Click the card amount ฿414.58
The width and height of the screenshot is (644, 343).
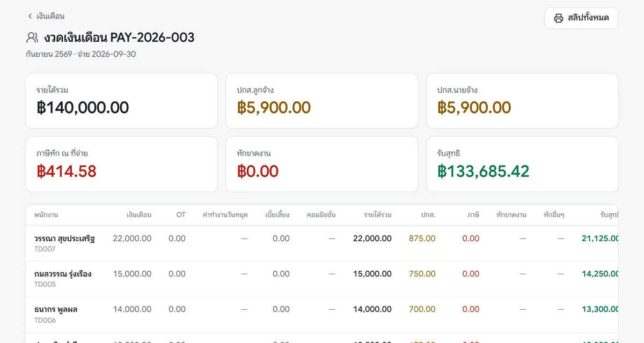click(x=67, y=171)
